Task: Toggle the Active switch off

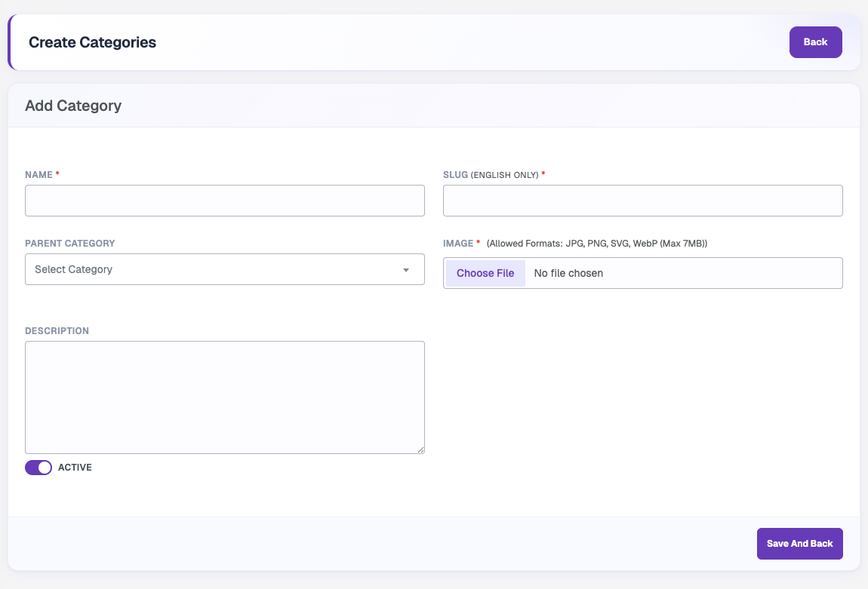Action: (38, 468)
